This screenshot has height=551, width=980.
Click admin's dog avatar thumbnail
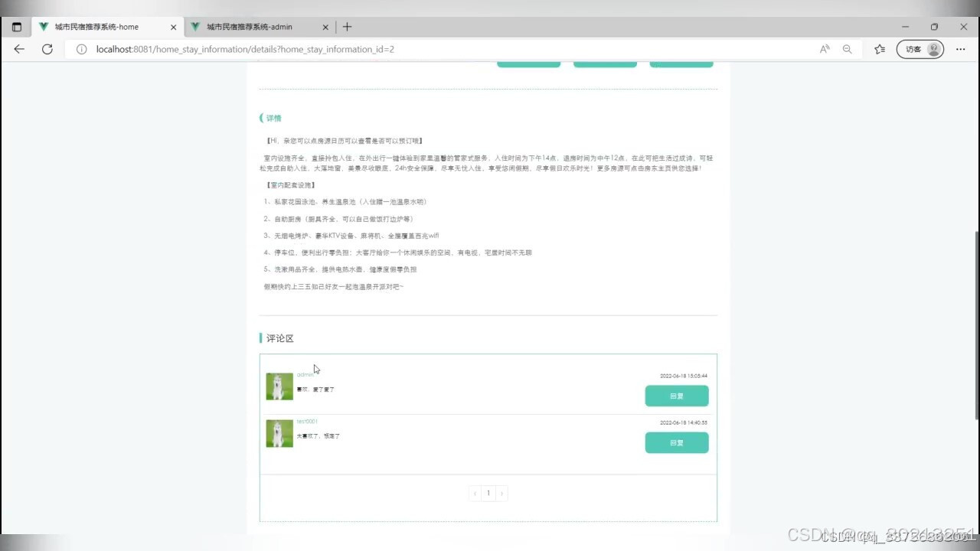click(279, 386)
